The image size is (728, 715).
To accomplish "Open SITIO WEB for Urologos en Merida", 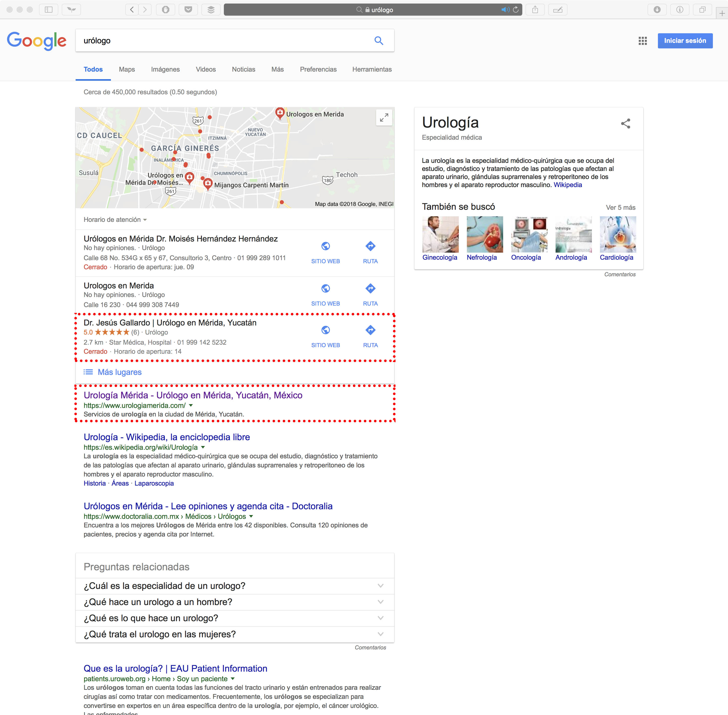I will coord(325,295).
